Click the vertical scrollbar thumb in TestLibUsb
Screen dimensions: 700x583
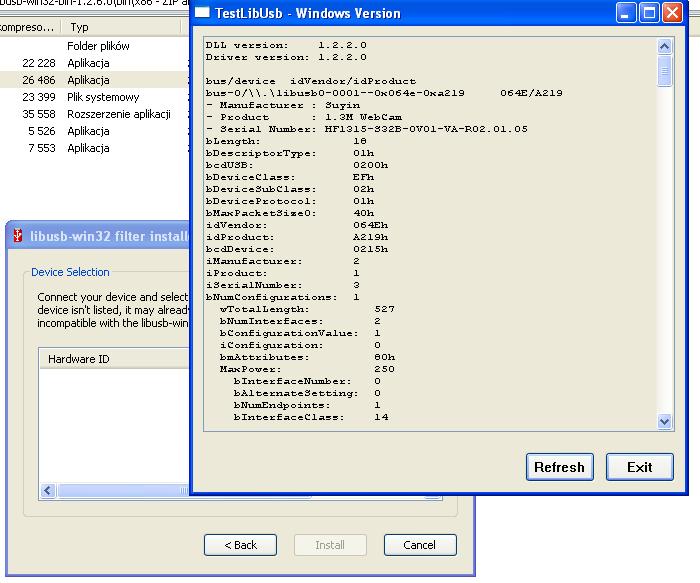664,70
